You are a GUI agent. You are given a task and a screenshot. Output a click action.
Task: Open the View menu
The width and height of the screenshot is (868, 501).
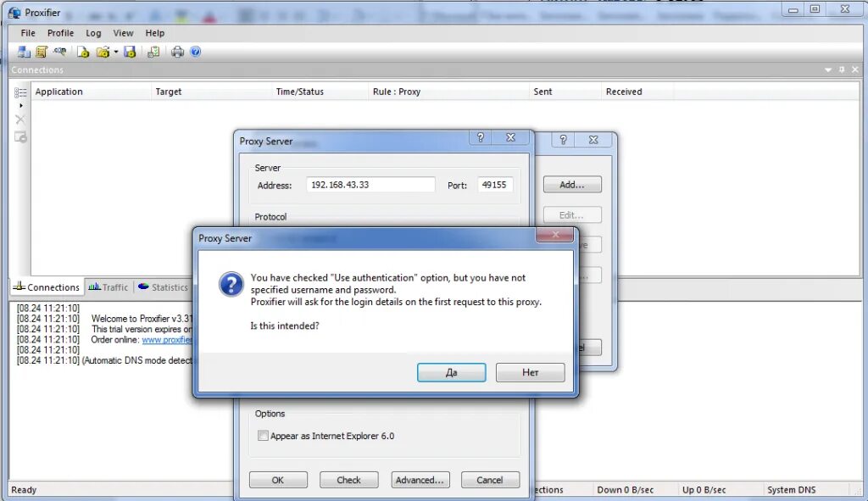[x=123, y=33]
